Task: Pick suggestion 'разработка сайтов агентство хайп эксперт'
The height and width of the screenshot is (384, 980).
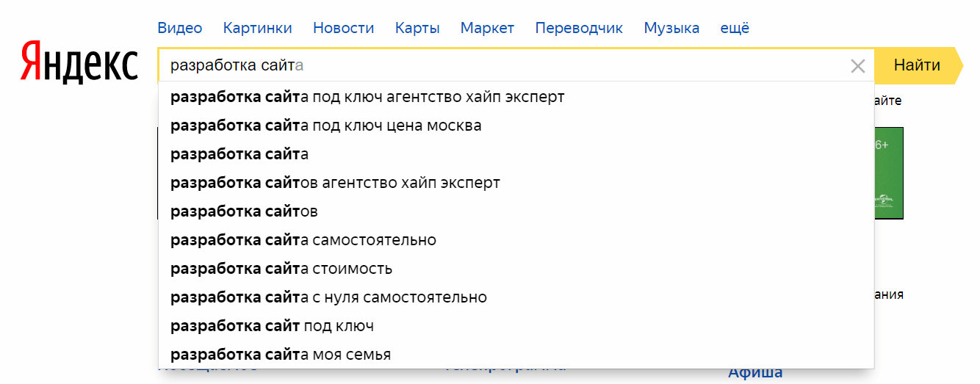Action: pyautogui.click(x=335, y=183)
